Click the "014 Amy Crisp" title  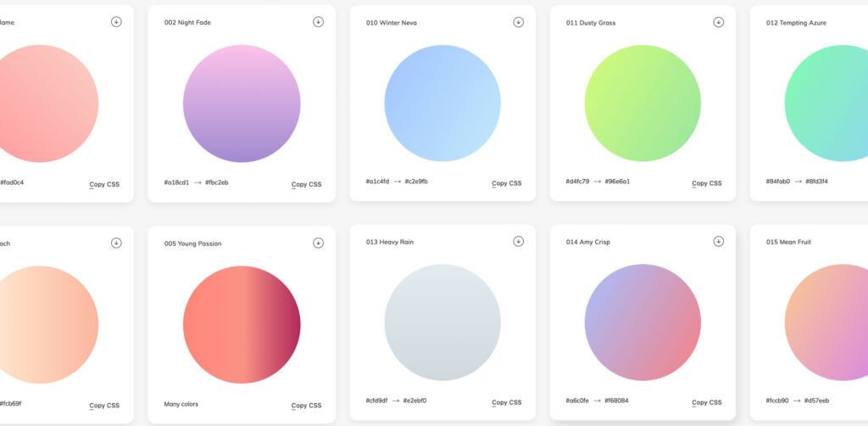[x=588, y=242]
